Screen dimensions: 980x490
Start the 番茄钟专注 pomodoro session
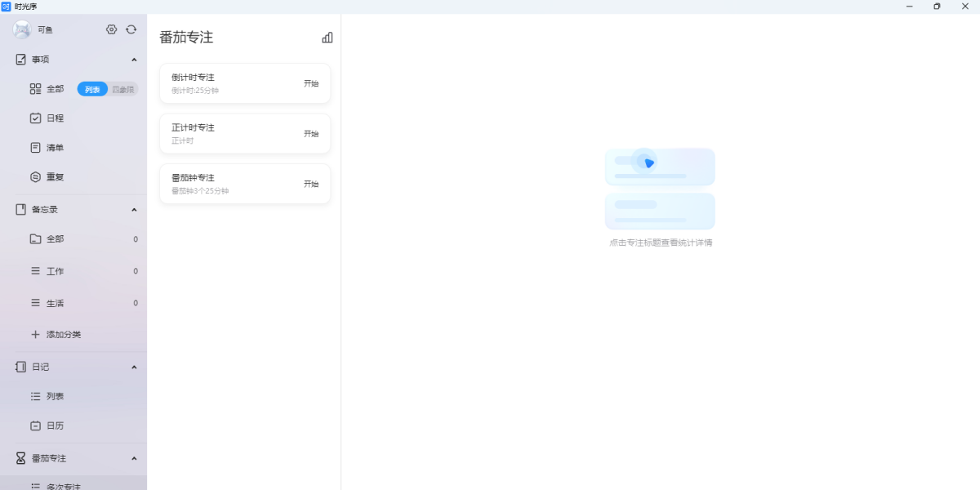tap(311, 184)
